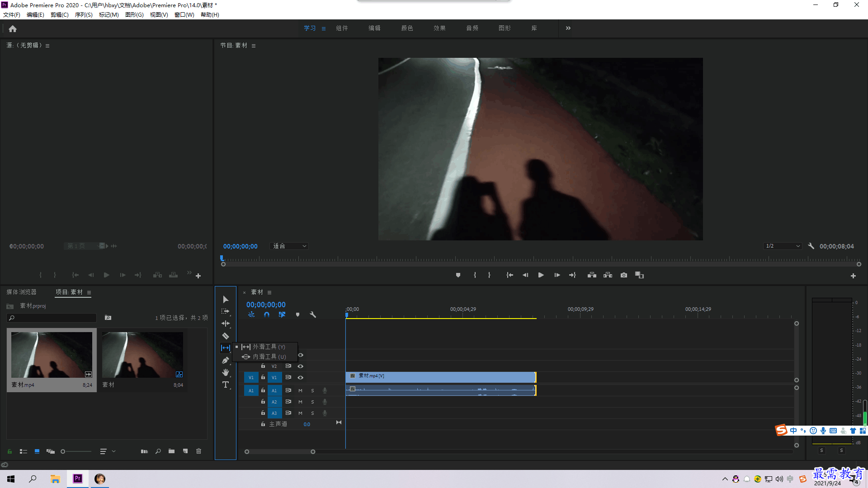The image size is (868, 488).
Task: Solo audio track A2
Action: 312,402
